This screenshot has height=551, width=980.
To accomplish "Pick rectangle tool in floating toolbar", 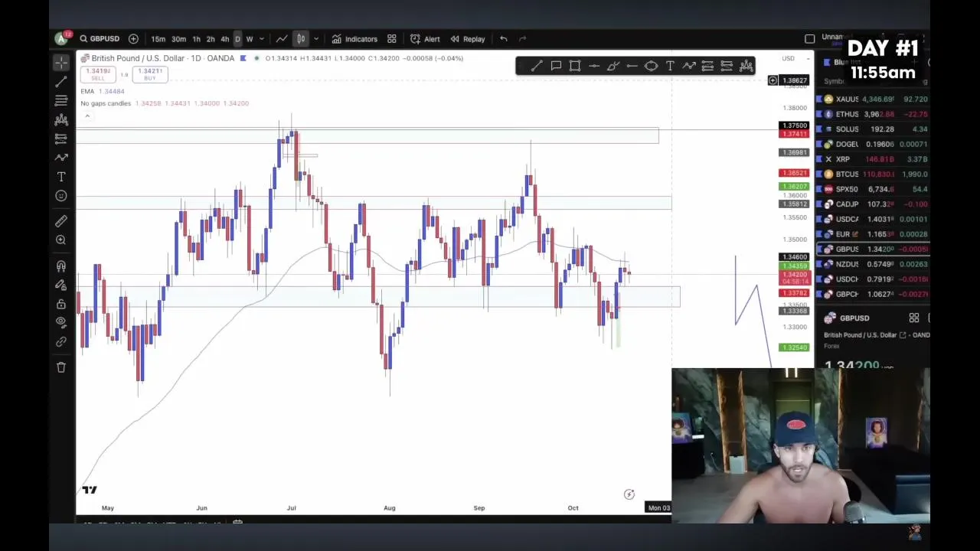I will (x=575, y=67).
